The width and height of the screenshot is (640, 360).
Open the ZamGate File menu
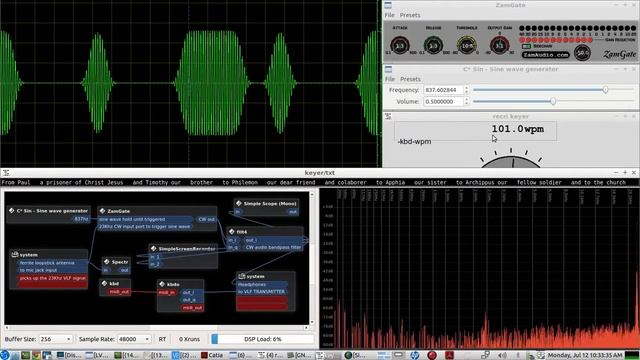click(389, 15)
